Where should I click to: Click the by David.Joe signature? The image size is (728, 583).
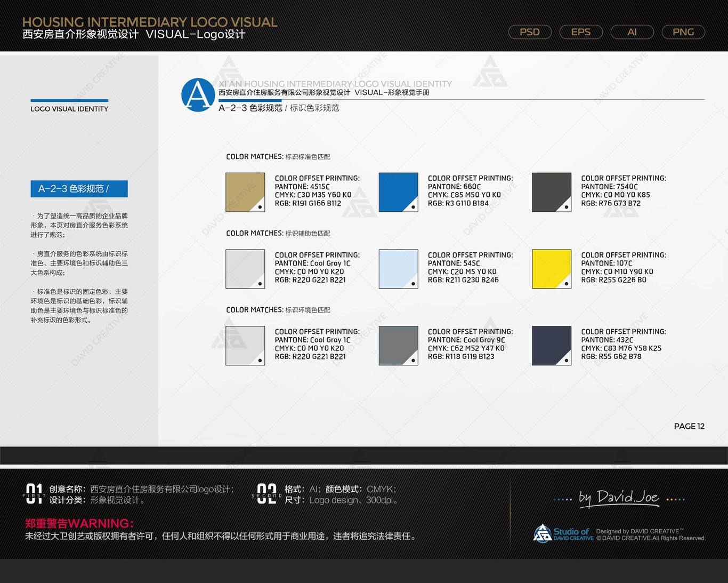(x=619, y=498)
